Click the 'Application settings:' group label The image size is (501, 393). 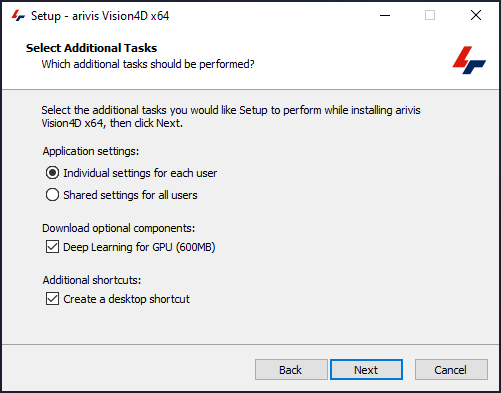click(x=91, y=151)
